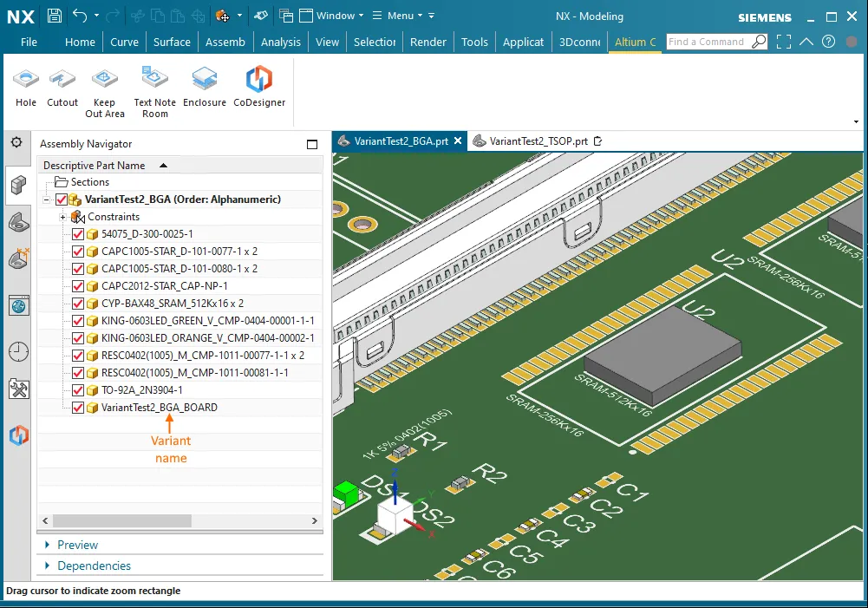Image resolution: width=868 pixels, height=608 pixels.
Task: Launch the CoDesigner command in the ribbon
Action: coord(259,88)
